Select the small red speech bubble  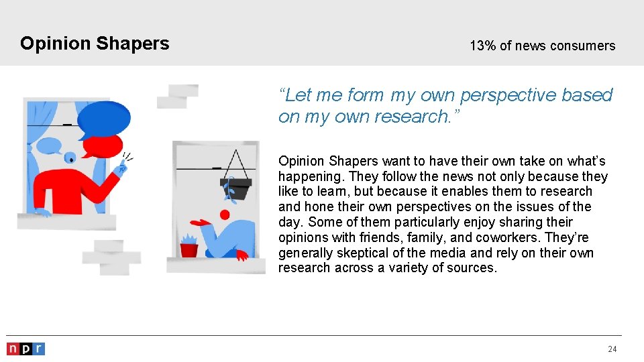point(103,145)
